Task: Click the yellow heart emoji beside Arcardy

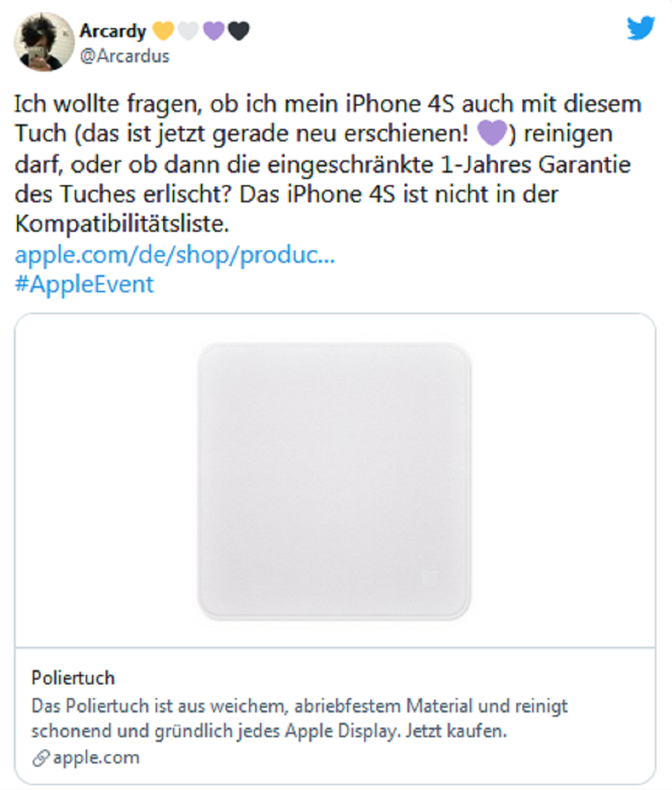Action: coord(163,31)
